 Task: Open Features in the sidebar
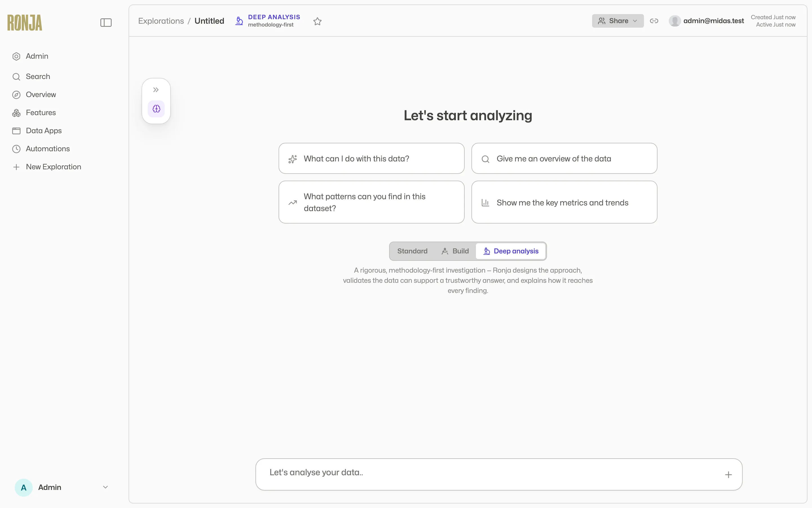34,113
